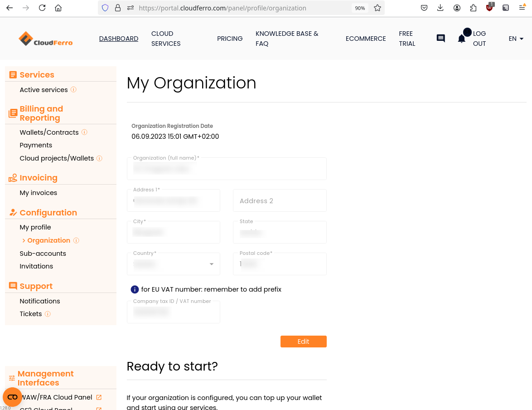Go to the DASHBOARD menu item
532x410 pixels.
[x=119, y=39]
